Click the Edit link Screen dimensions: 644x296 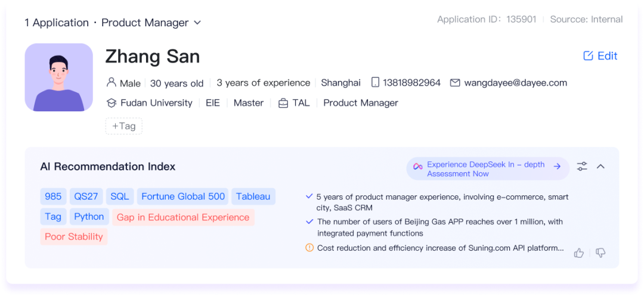click(607, 56)
